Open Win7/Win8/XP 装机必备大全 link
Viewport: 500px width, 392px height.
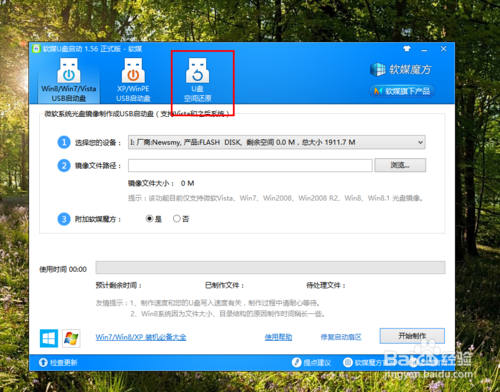pyautogui.click(x=141, y=337)
